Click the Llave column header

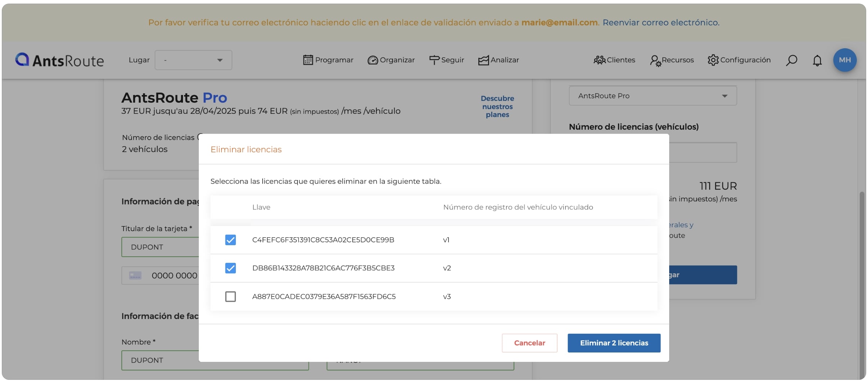pyautogui.click(x=261, y=207)
